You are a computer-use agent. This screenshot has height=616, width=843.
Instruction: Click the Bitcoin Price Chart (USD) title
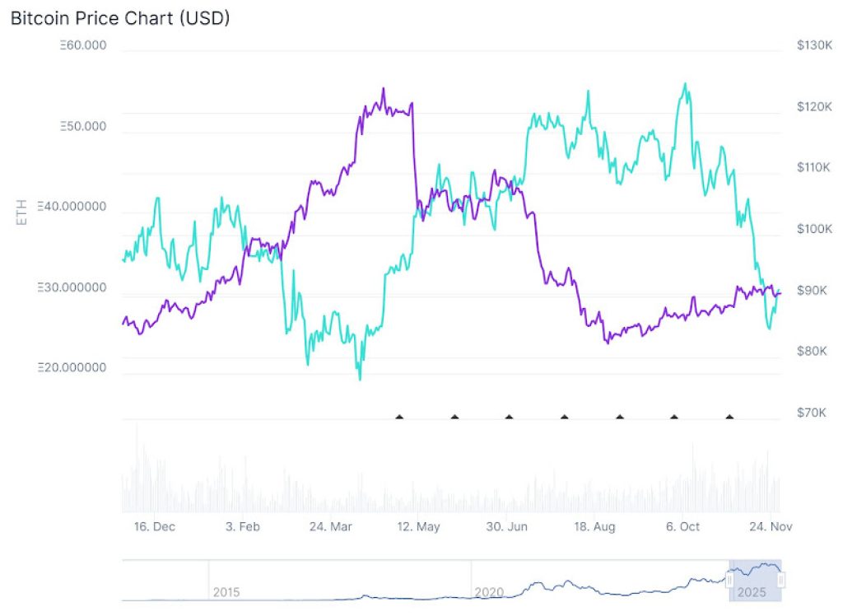120,18
